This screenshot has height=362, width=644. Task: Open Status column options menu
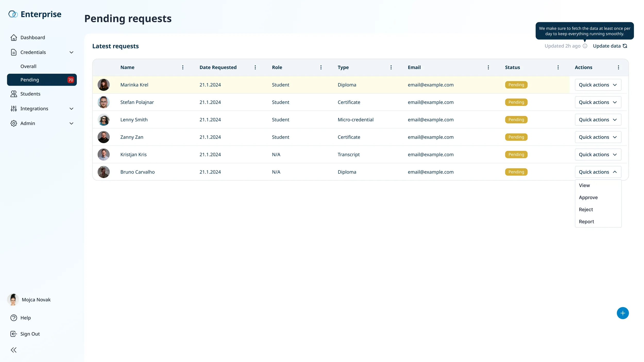(x=558, y=67)
